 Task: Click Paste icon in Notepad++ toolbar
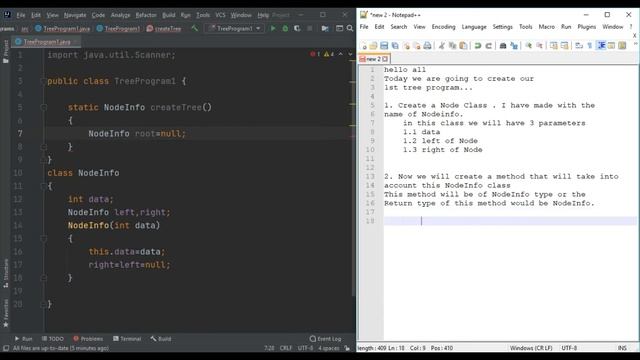463,46
